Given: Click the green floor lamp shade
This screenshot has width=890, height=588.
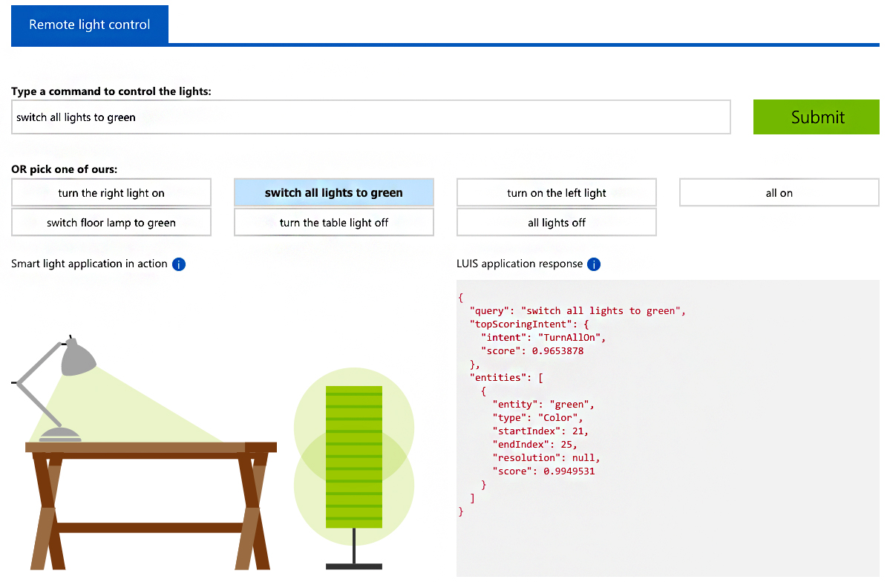Looking at the screenshot, I should click(354, 457).
